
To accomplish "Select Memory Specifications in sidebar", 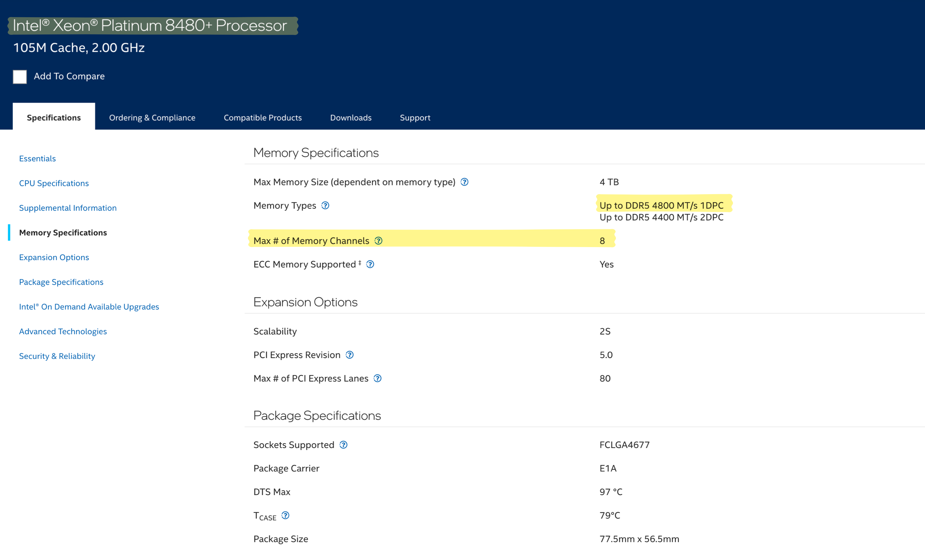I will (63, 233).
